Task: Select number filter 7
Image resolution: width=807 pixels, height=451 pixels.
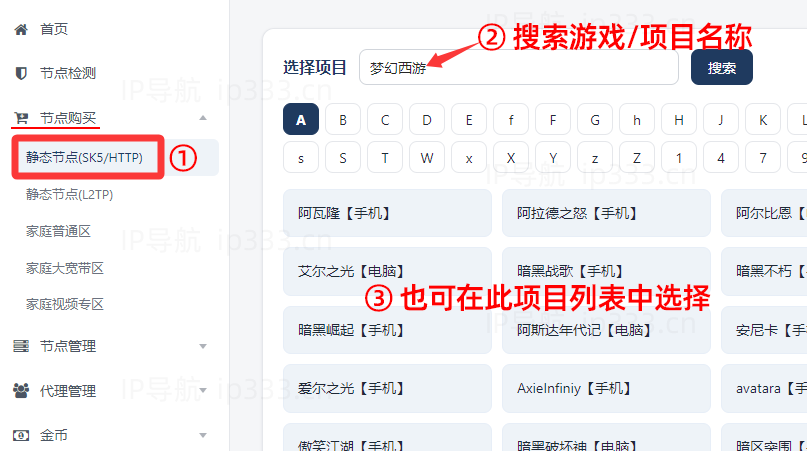Action: click(x=763, y=158)
